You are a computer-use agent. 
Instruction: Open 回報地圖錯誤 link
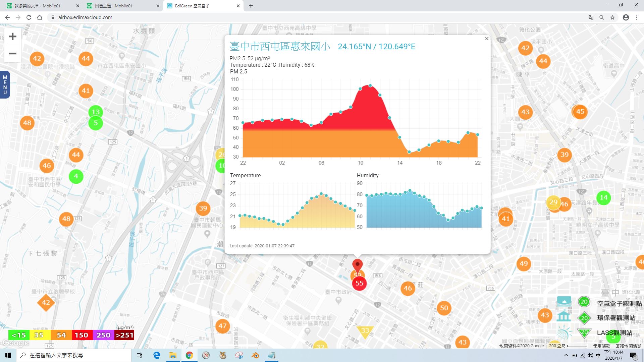[x=628, y=346]
